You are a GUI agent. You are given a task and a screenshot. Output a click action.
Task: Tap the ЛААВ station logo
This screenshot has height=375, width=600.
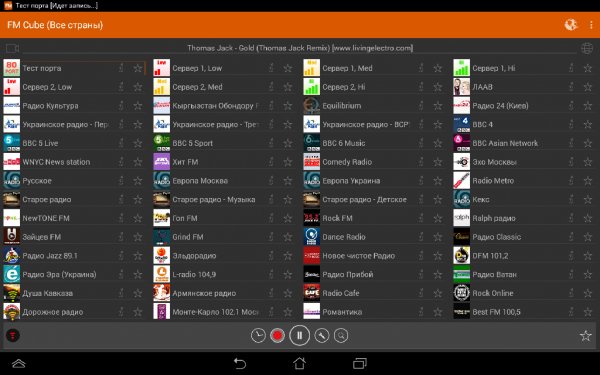tap(461, 86)
